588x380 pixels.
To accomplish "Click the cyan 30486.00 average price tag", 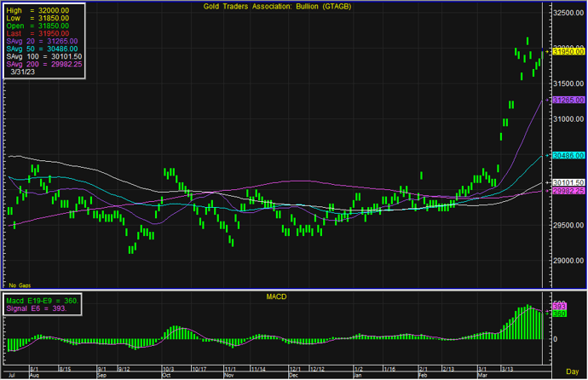I will point(567,156).
